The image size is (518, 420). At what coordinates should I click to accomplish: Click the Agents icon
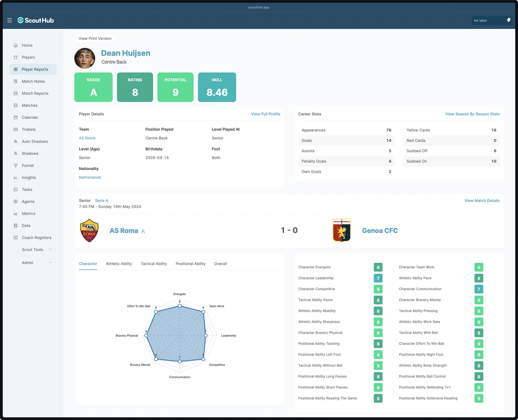click(x=16, y=201)
